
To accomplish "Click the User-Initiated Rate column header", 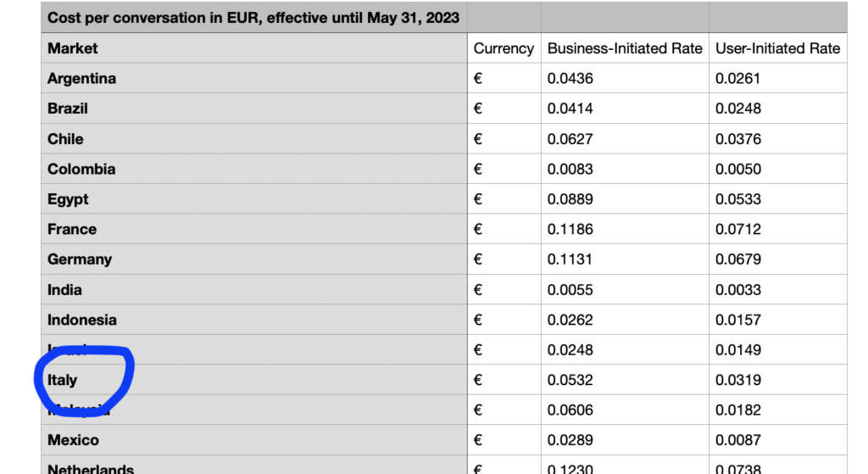I will (778, 48).
